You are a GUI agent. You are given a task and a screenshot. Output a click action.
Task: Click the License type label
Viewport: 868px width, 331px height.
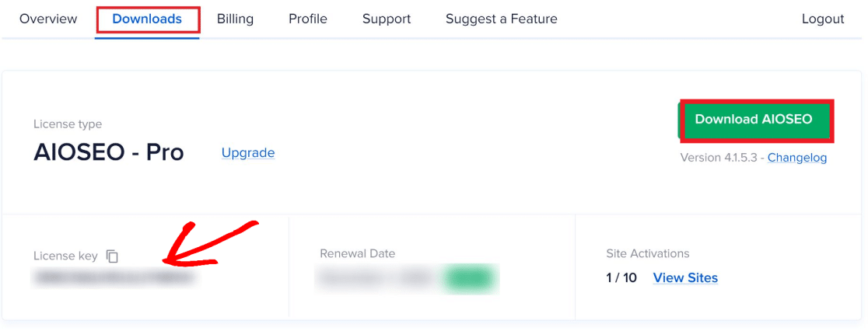coord(68,124)
